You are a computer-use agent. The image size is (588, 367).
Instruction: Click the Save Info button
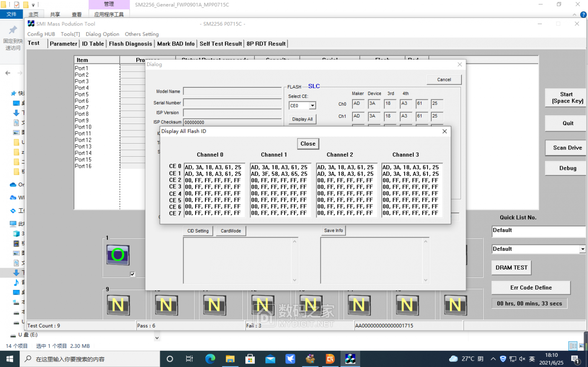(x=333, y=230)
